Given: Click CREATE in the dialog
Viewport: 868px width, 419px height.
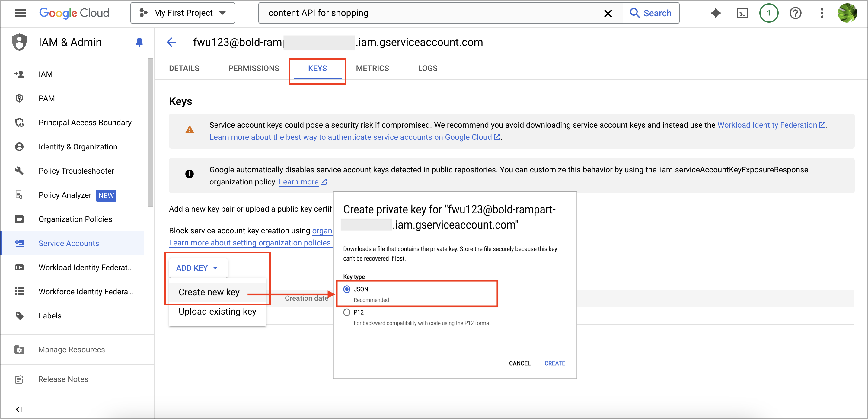Looking at the screenshot, I should [x=555, y=363].
